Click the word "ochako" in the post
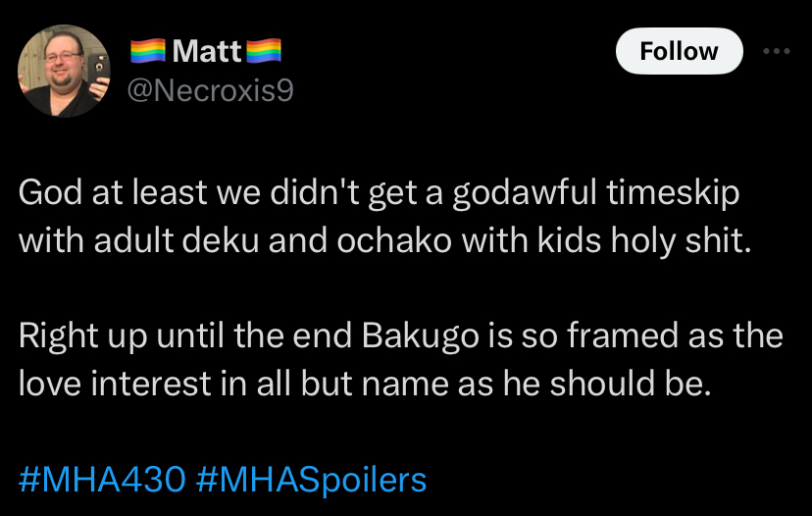The width and height of the screenshot is (812, 516). pyautogui.click(x=394, y=241)
